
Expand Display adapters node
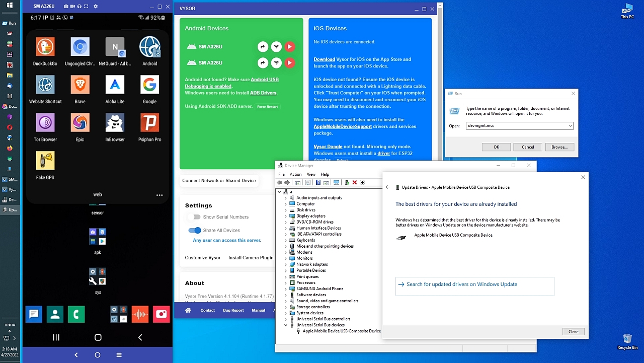tap(285, 216)
